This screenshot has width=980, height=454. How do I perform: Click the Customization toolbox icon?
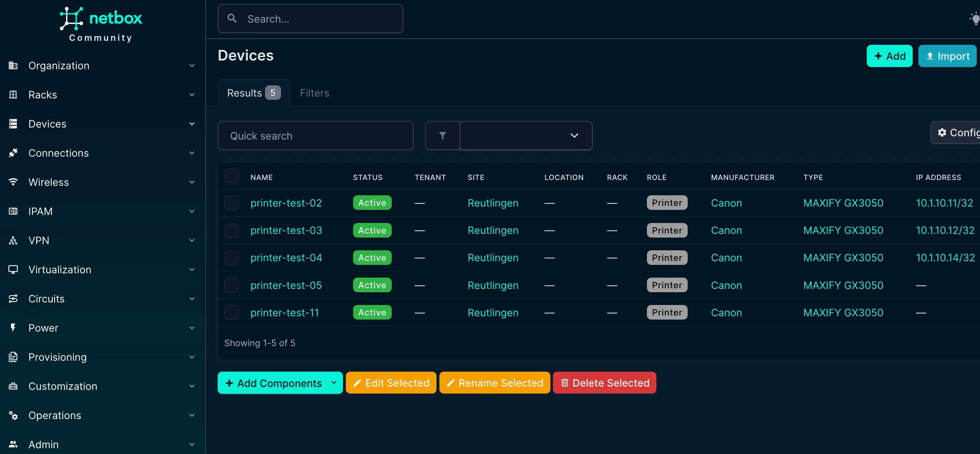pos(13,386)
